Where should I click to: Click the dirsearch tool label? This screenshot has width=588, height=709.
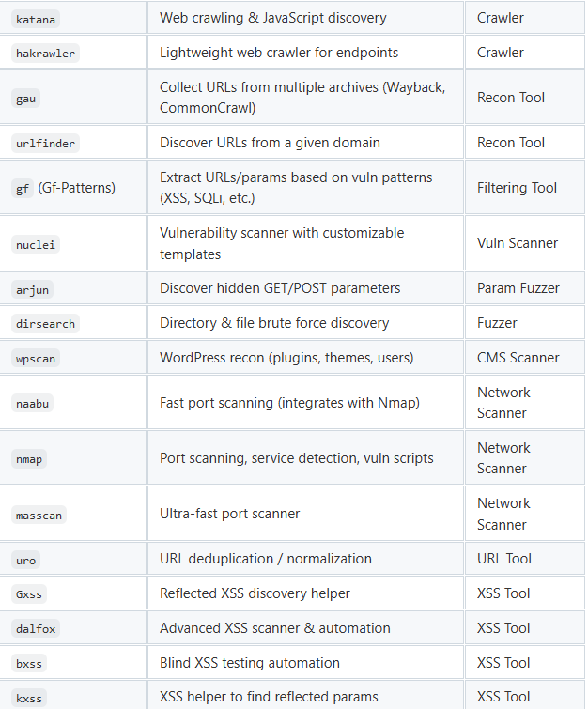(x=45, y=324)
